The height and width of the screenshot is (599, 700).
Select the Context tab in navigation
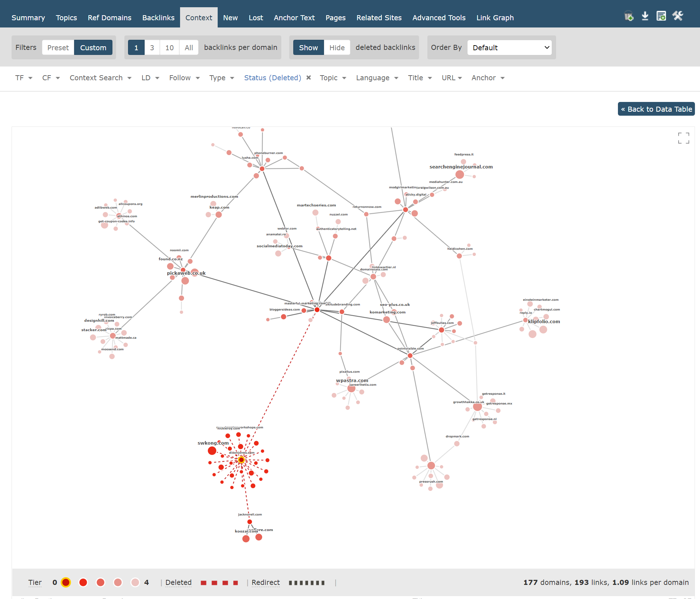click(199, 17)
